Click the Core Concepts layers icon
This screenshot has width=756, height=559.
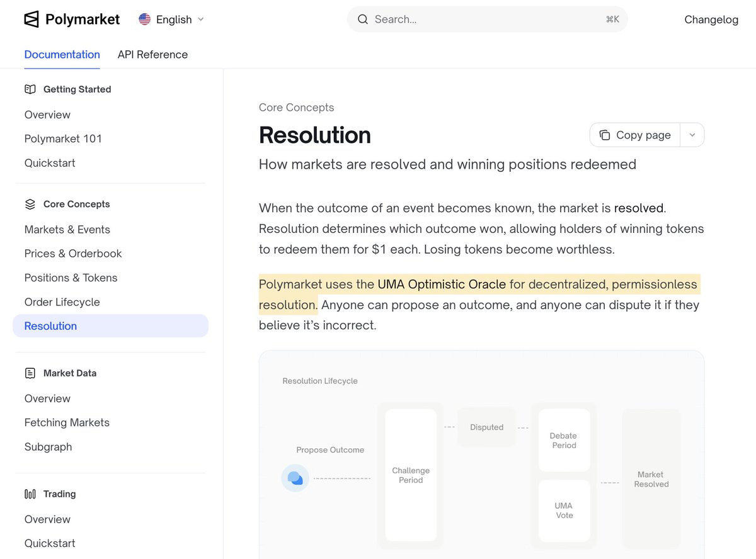click(x=30, y=204)
